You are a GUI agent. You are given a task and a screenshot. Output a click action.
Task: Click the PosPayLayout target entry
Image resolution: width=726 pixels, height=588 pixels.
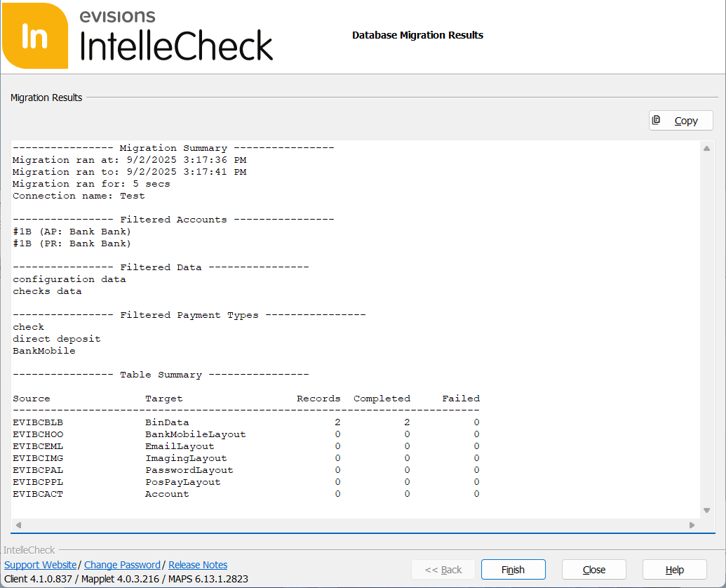click(x=183, y=483)
